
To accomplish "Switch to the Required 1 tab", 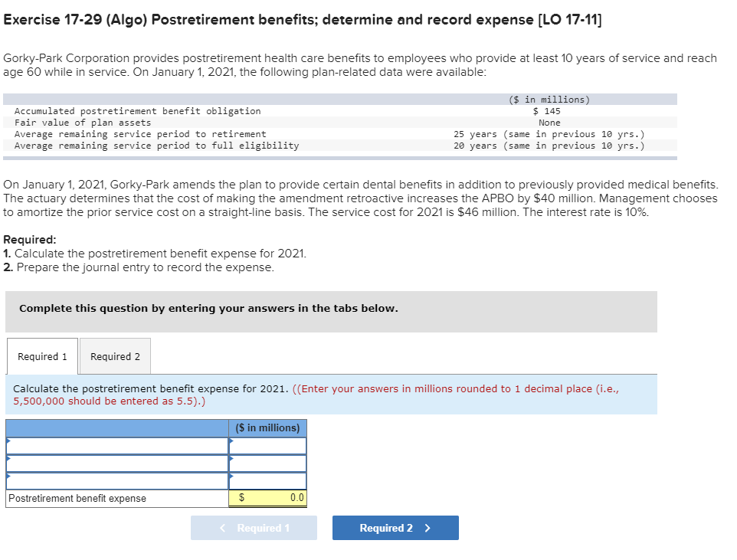I will pos(42,356).
